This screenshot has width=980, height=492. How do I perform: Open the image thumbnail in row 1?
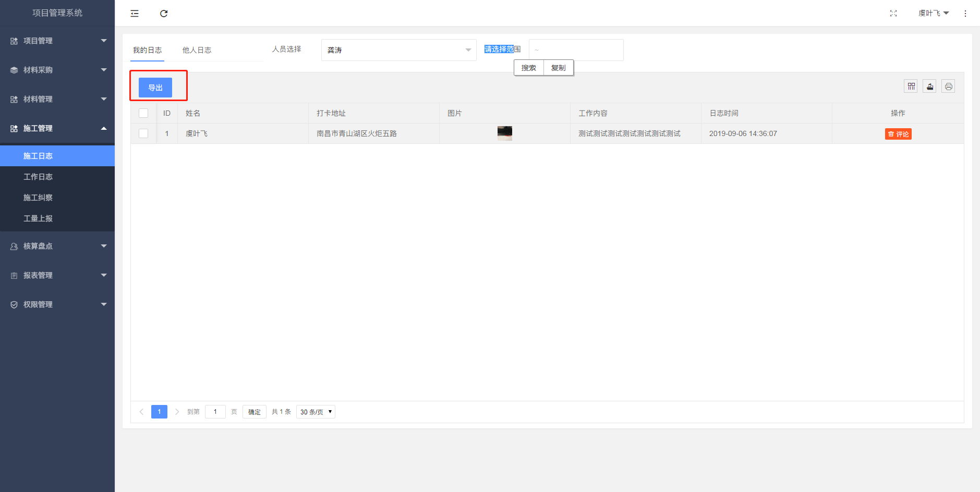click(x=505, y=133)
